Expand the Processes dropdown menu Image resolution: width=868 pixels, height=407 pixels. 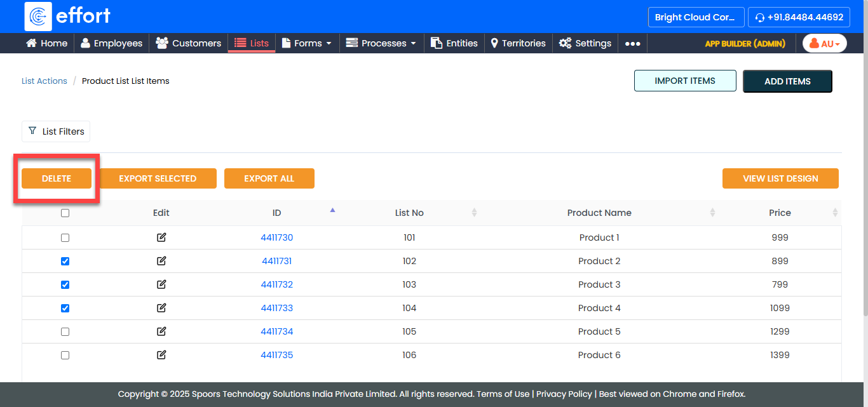[x=381, y=43]
